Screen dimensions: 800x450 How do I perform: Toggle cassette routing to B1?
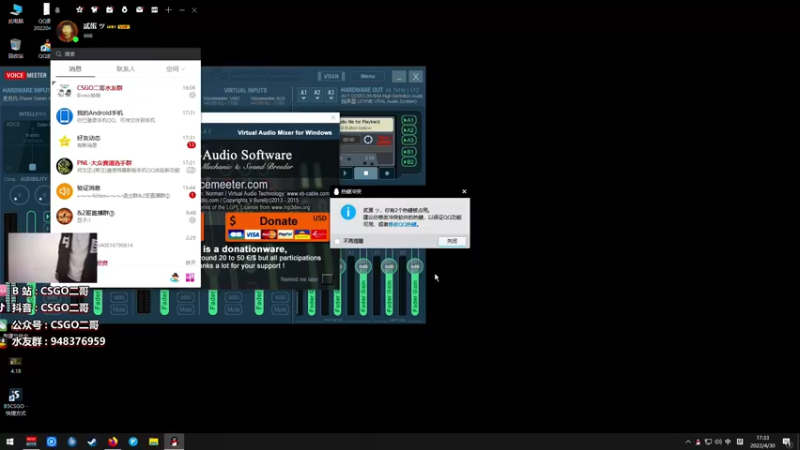(x=409, y=152)
